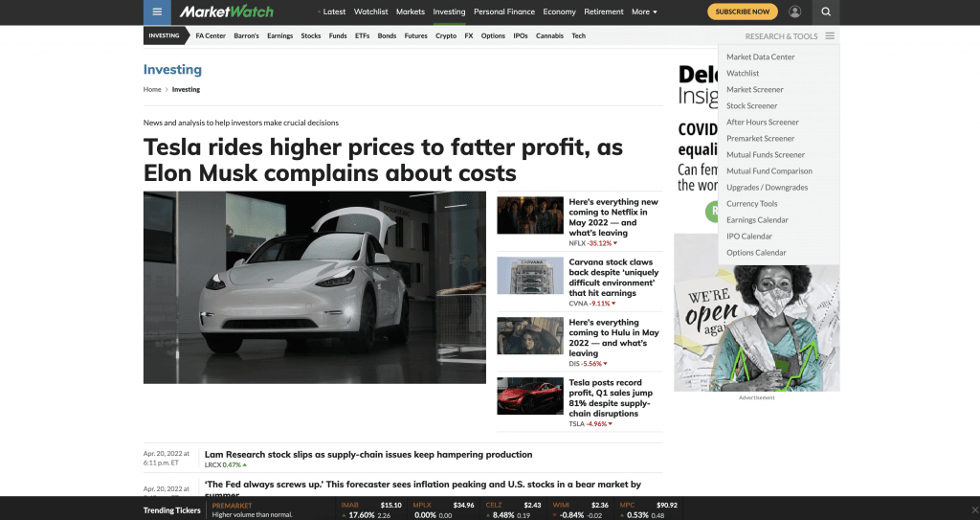This screenshot has width=980, height=520.
Task: Select Market Data Center in tools menu
Action: pyautogui.click(x=761, y=57)
